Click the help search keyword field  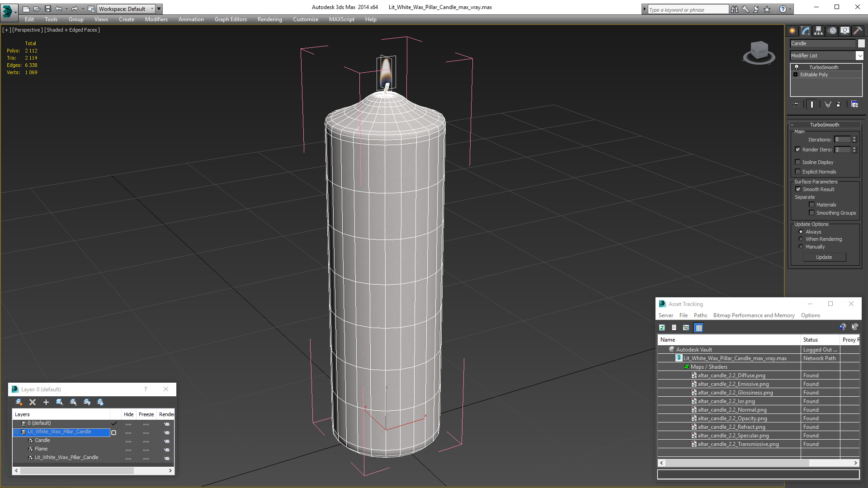[688, 9]
